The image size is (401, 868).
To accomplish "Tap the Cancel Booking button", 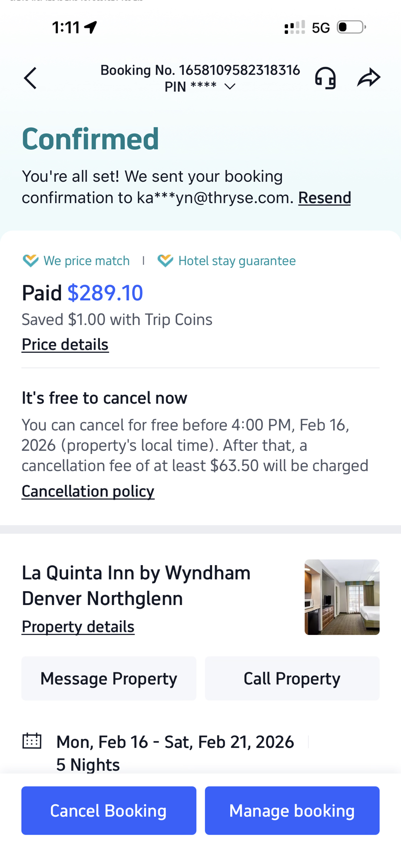I will (109, 810).
